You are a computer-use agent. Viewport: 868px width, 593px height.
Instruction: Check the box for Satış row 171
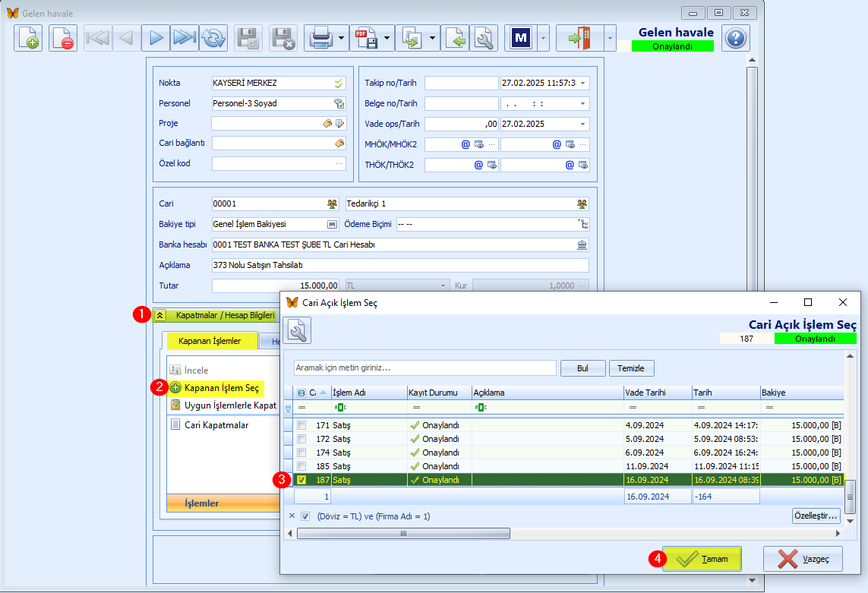tap(301, 425)
